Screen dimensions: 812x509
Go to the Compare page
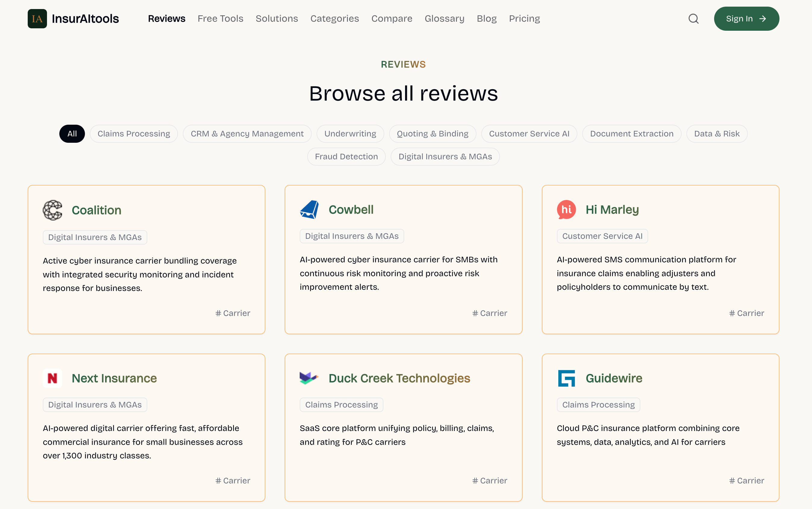pos(392,18)
